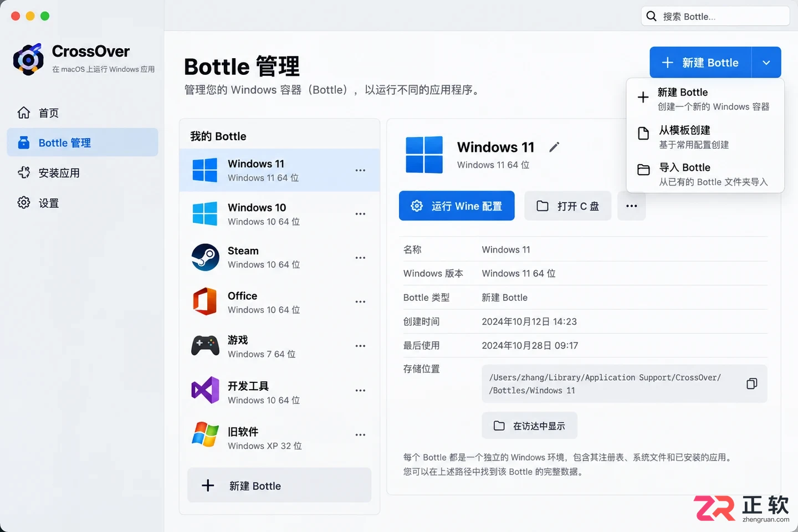Select the 开发工具 bottle in list
The image size is (798, 532).
coord(280,391)
